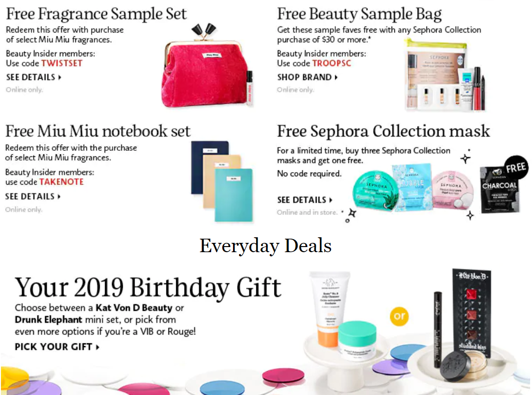The width and height of the screenshot is (532, 395).
Task: Click the TWISTSET promo code text
Action: [62, 63]
